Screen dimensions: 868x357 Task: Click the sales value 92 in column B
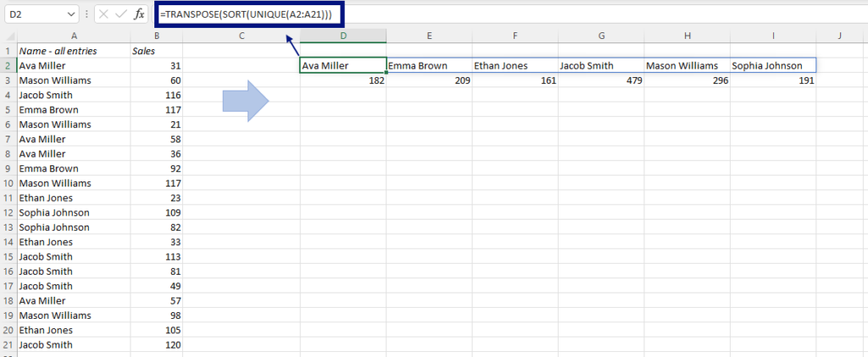coord(157,168)
